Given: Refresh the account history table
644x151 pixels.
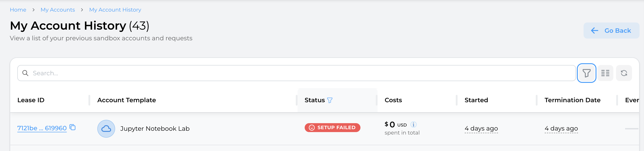Looking at the screenshot, I should (624, 73).
